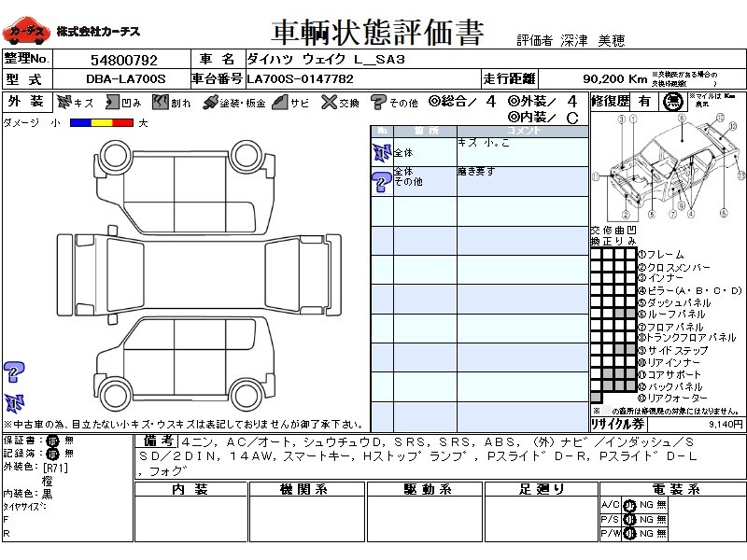Click the 外装 section label
Image resolution: width=747 pixels, height=560 pixels.
pos(26,102)
